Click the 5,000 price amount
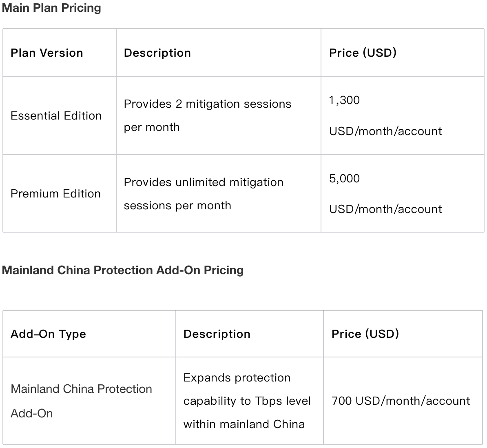 (x=344, y=179)
